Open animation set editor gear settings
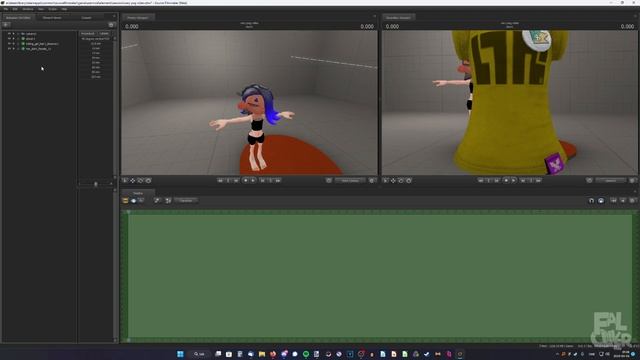This screenshot has width=640, height=360. [111, 25]
